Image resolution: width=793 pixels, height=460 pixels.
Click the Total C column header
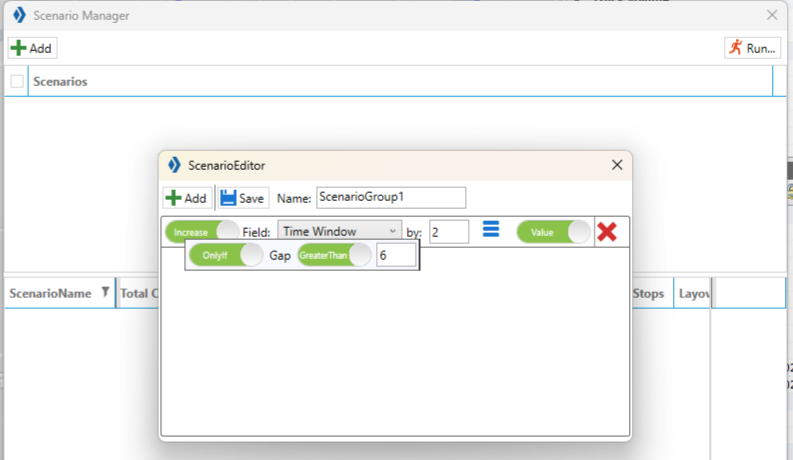(x=139, y=293)
